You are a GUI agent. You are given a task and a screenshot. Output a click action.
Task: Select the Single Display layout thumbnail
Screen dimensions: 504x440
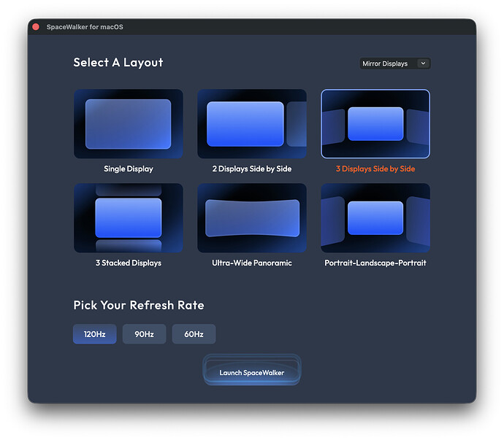(x=129, y=123)
